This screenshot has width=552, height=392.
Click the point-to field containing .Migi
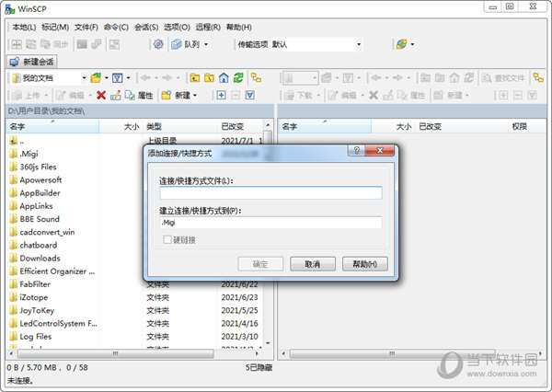(x=270, y=223)
